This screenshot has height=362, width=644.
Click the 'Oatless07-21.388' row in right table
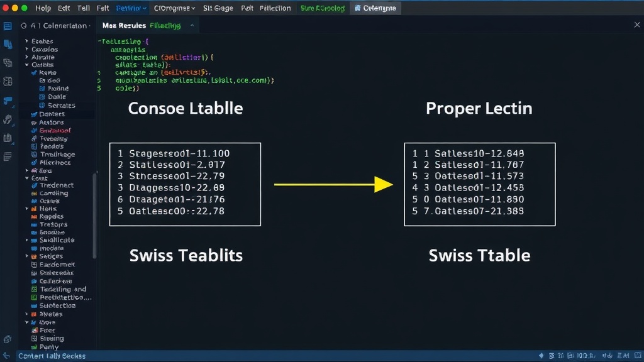pos(479,211)
